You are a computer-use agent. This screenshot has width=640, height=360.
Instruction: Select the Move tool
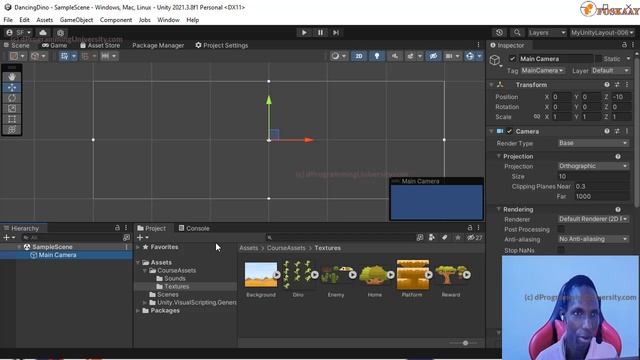coord(12,87)
